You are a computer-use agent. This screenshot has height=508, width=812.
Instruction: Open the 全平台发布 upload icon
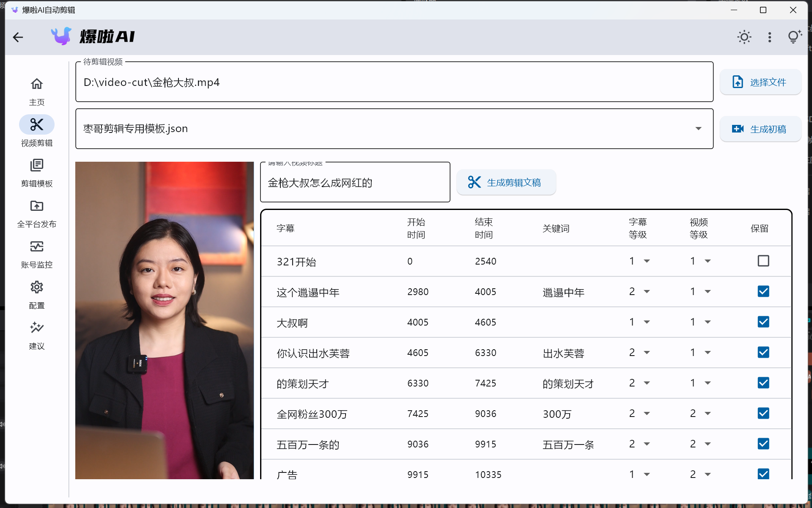pyautogui.click(x=37, y=206)
